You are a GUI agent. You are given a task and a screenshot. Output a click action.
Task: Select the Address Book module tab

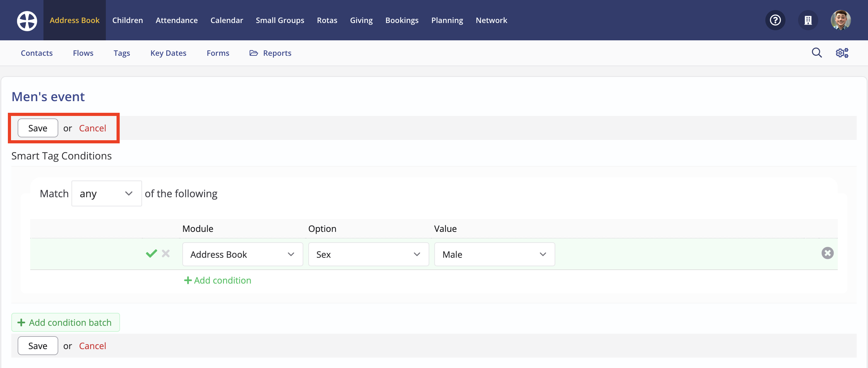tap(74, 20)
